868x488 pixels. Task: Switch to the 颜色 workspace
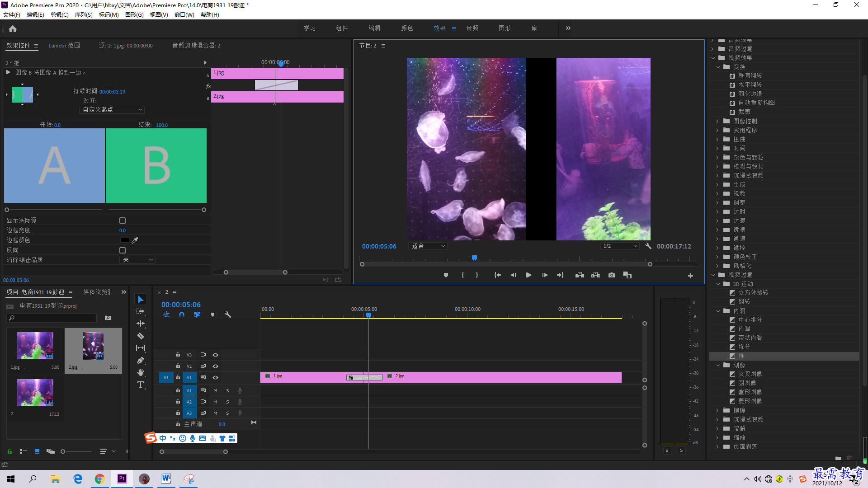pyautogui.click(x=407, y=28)
